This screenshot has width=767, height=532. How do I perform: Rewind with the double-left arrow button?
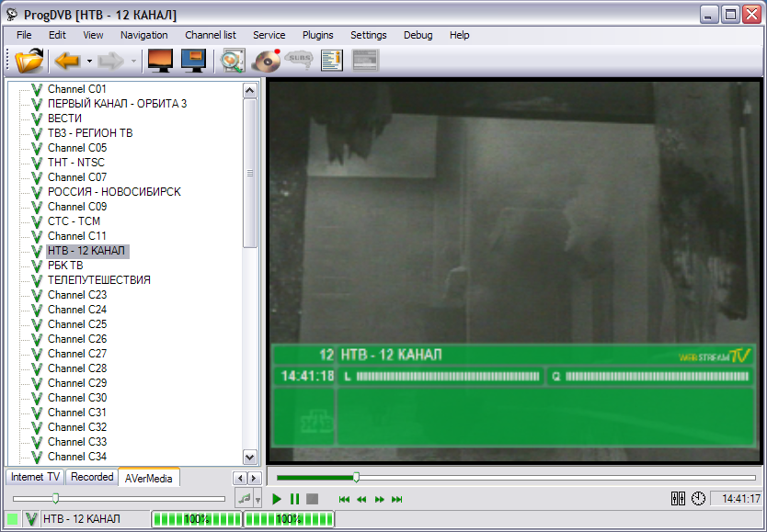pyautogui.click(x=361, y=499)
